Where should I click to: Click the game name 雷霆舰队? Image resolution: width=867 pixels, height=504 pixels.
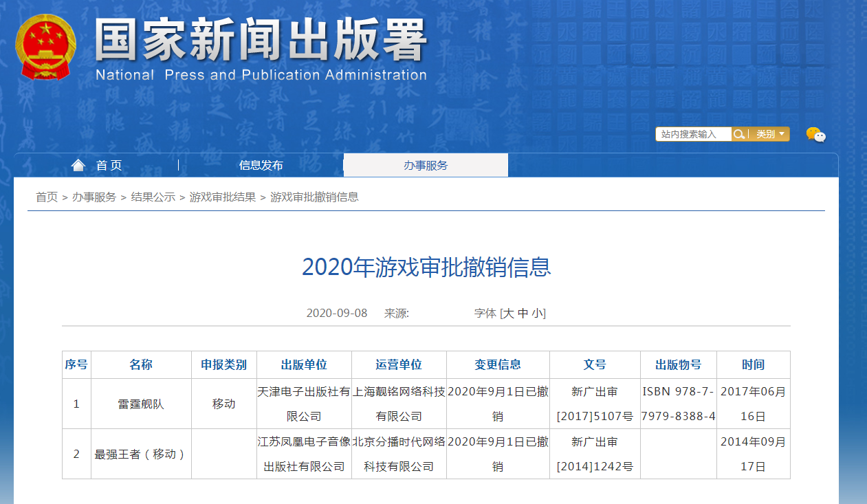pyautogui.click(x=141, y=404)
